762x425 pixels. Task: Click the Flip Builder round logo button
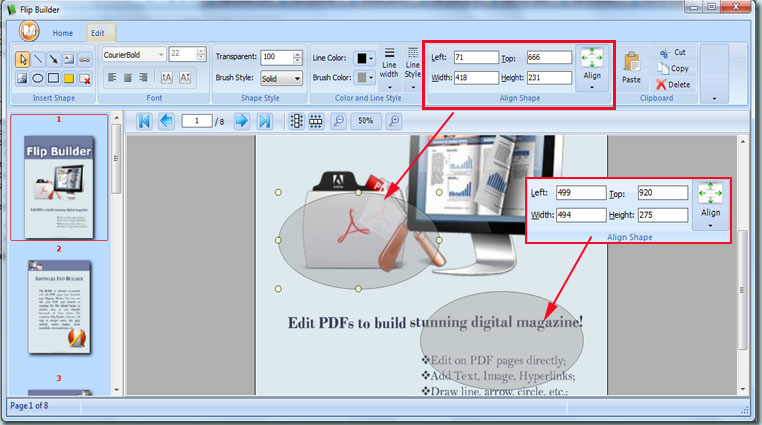29,31
